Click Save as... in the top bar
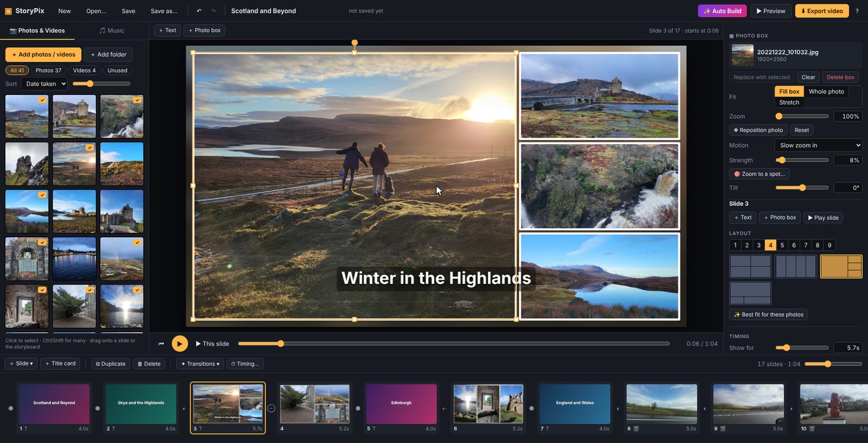This screenshot has height=443, width=868. click(164, 11)
